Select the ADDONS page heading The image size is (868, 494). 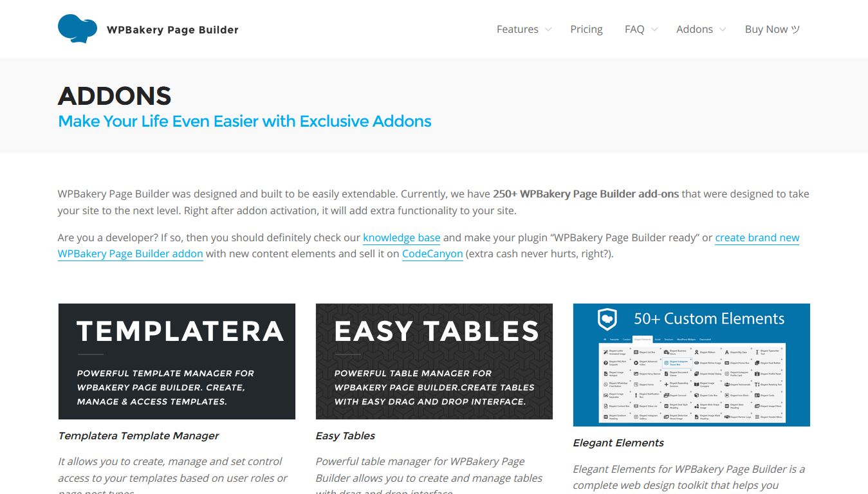pos(115,96)
